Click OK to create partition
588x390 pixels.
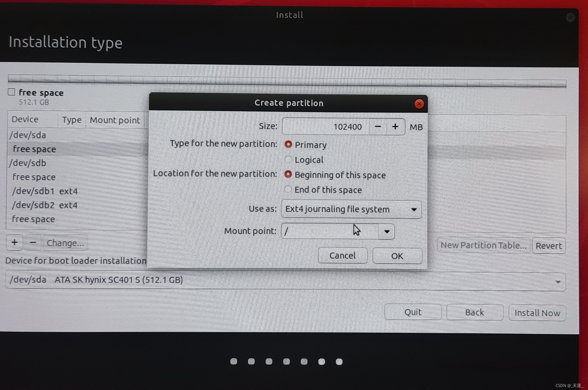pyautogui.click(x=397, y=256)
